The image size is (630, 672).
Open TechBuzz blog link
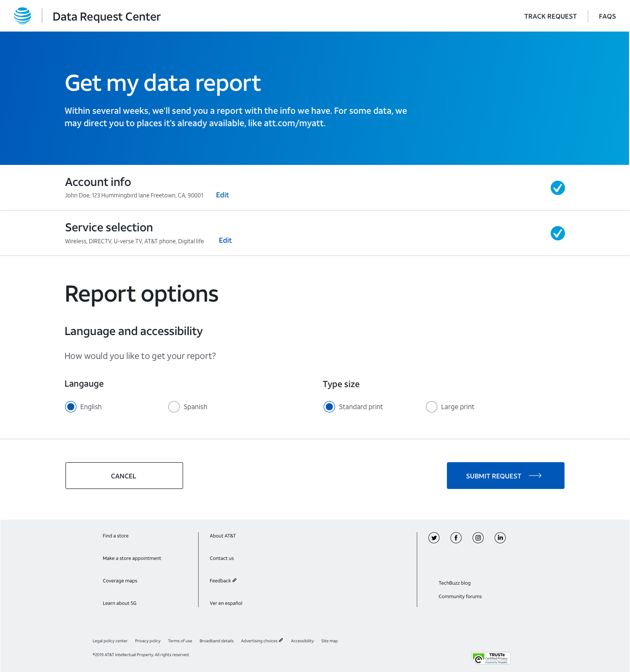coord(455,583)
